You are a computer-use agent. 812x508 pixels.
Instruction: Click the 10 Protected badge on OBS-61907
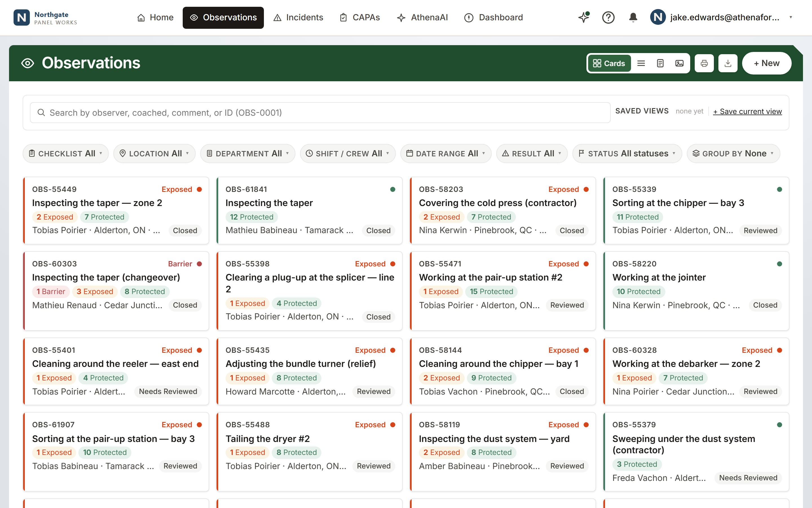coord(105,452)
